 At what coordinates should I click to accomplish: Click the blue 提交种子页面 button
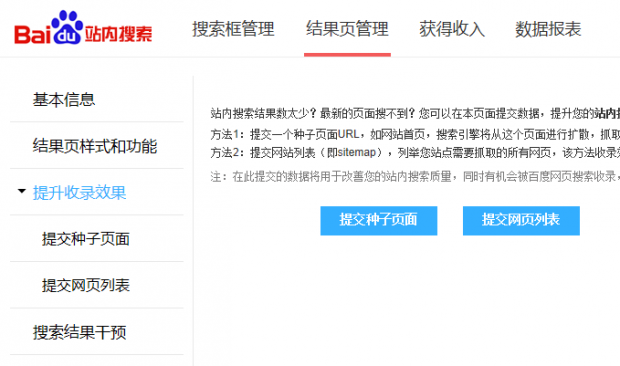click(379, 221)
